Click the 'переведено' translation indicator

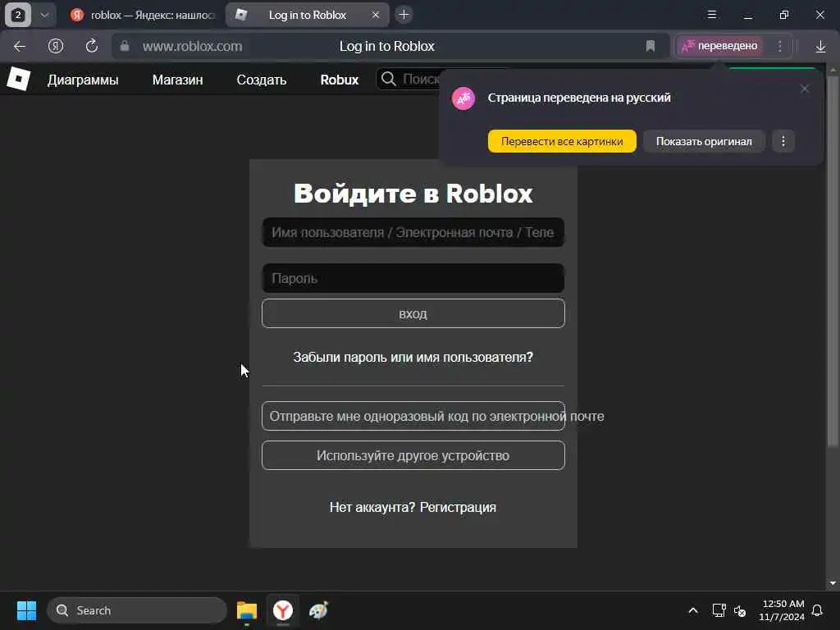(719, 46)
